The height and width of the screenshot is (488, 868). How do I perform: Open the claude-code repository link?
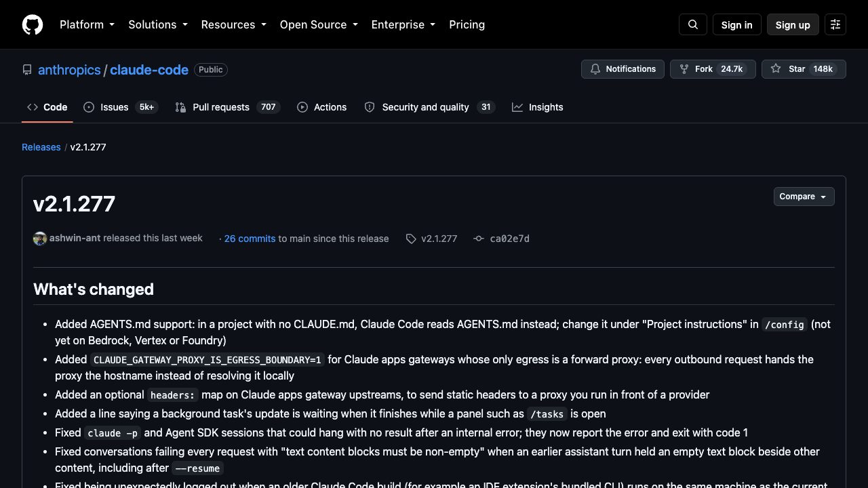[149, 70]
